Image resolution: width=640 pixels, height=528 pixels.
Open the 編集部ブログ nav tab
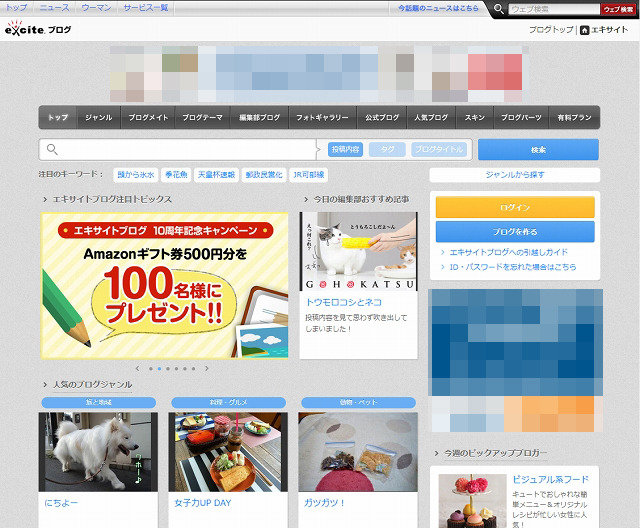259,117
